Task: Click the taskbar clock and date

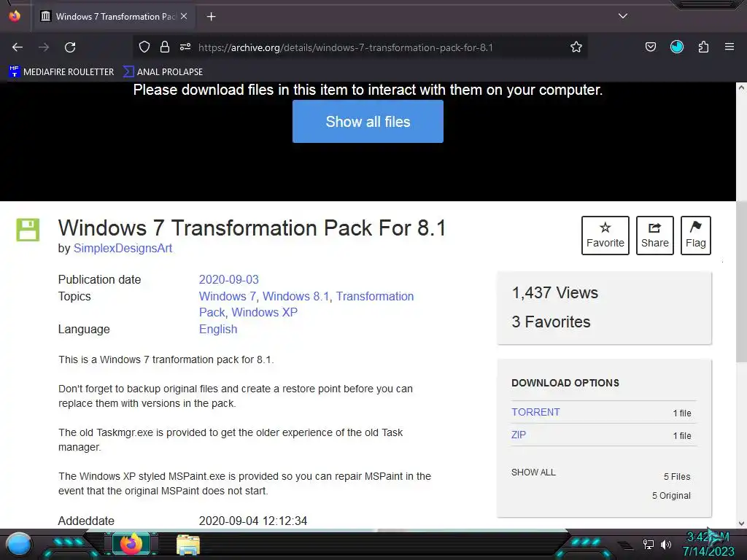Action: 708,544
